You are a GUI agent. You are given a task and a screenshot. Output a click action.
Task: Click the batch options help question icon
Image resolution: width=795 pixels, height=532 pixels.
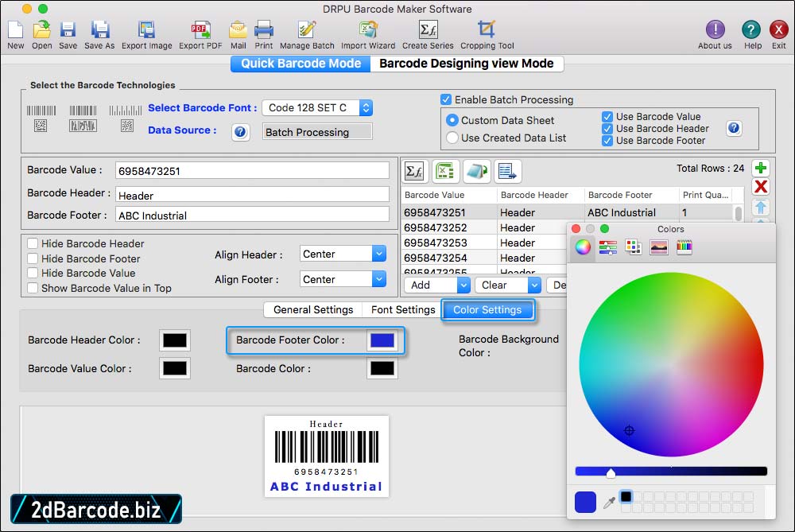tap(734, 128)
